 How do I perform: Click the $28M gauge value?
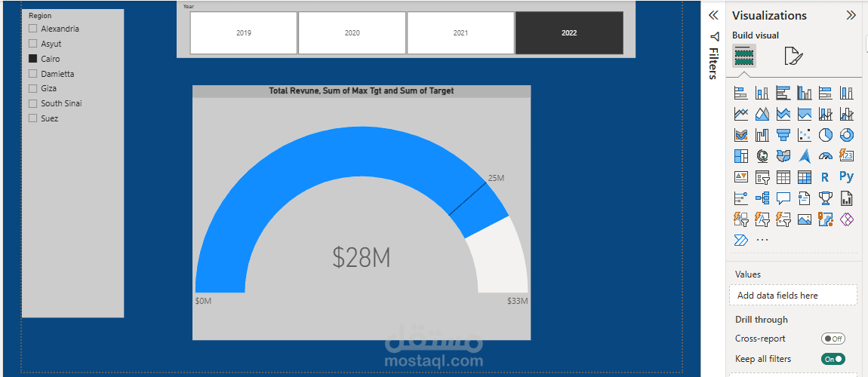tap(362, 258)
